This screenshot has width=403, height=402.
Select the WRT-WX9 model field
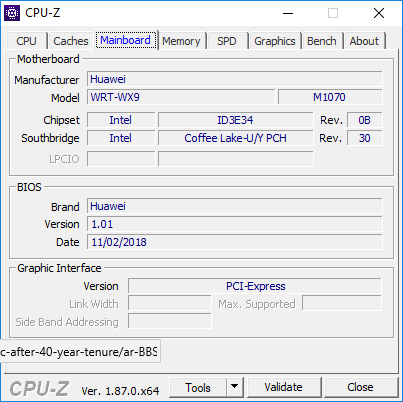click(x=181, y=97)
